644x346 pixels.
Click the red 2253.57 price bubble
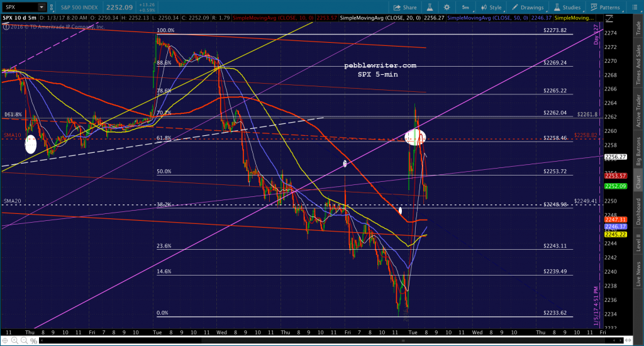pos(615,176)
